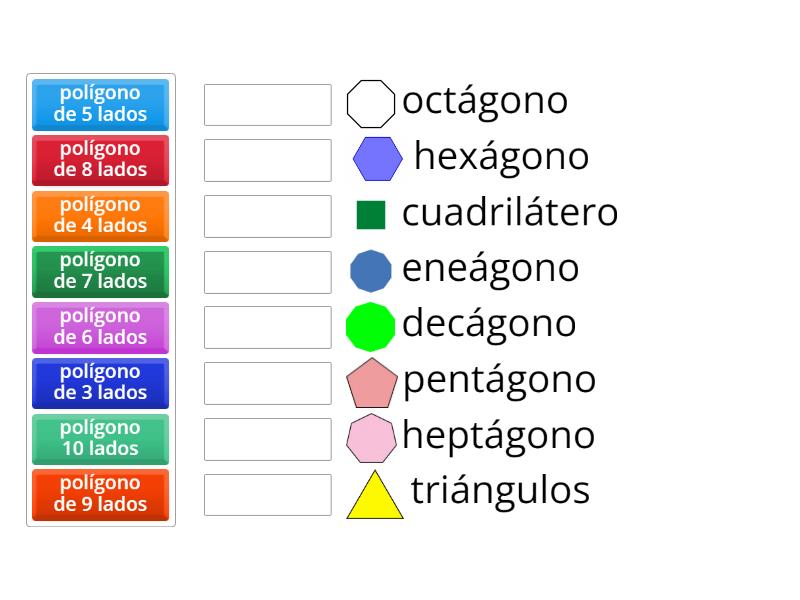Select the word 'triángulos'
The width and height of the screenshot is (800, 600).
coord(500,490)
